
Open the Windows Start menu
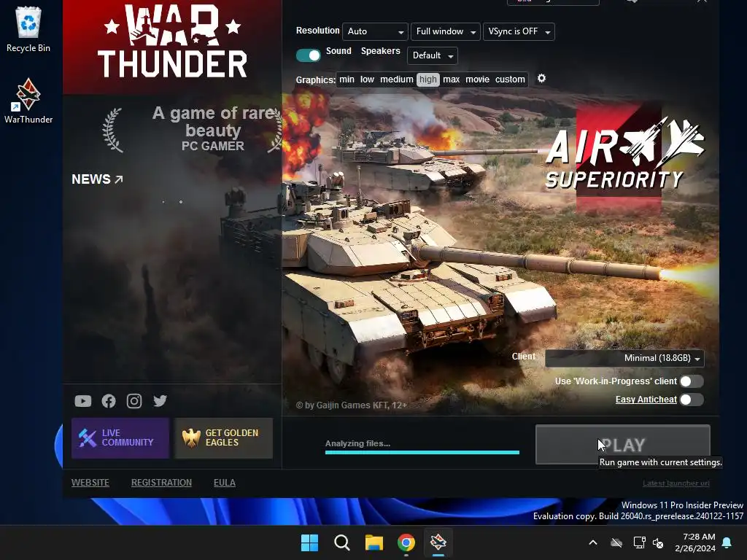[x=309, y=542]
